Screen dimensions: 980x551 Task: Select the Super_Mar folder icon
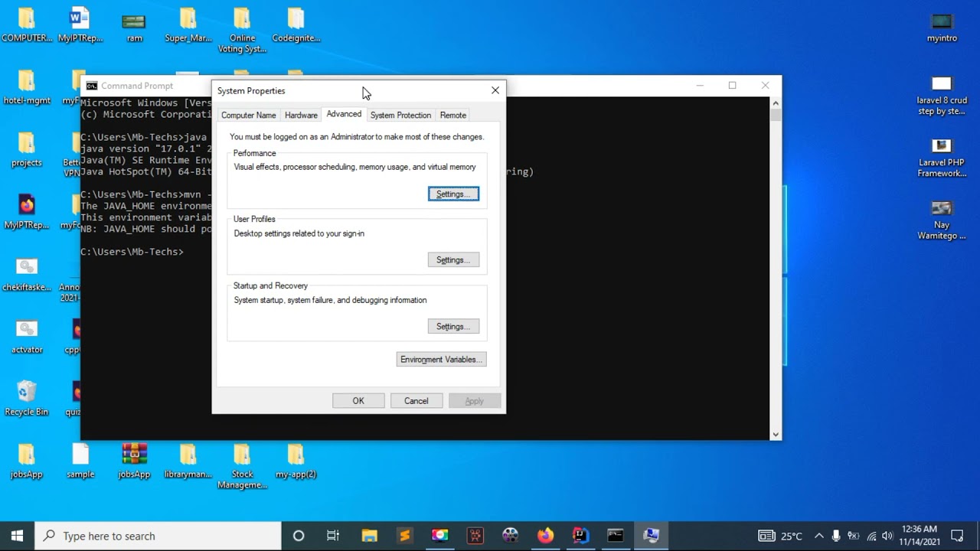coord(188,24)
